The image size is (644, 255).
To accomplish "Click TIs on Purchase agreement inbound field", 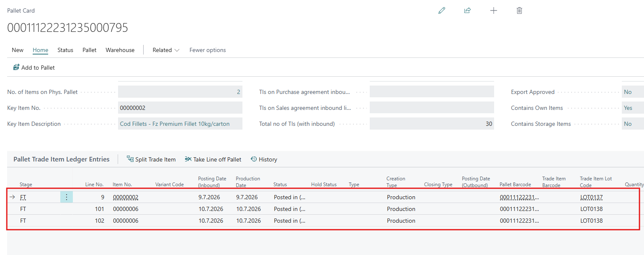I will tap(432, 92).
